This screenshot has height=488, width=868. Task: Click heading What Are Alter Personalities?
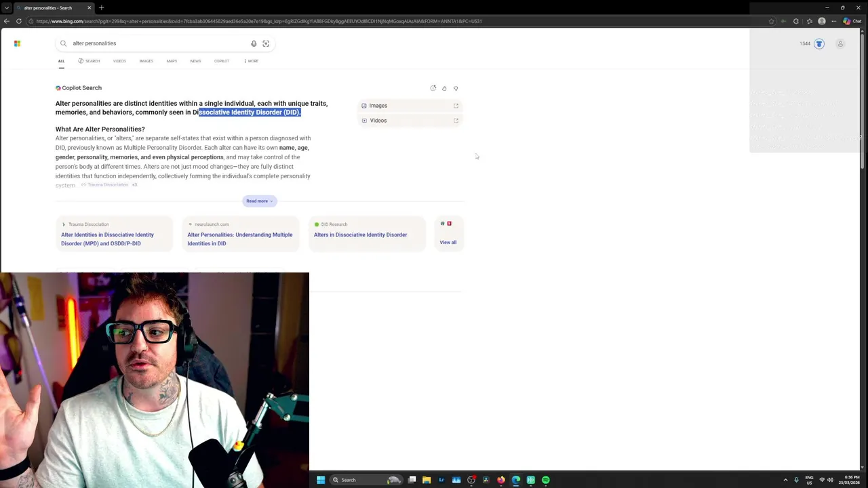coord(100,129)
